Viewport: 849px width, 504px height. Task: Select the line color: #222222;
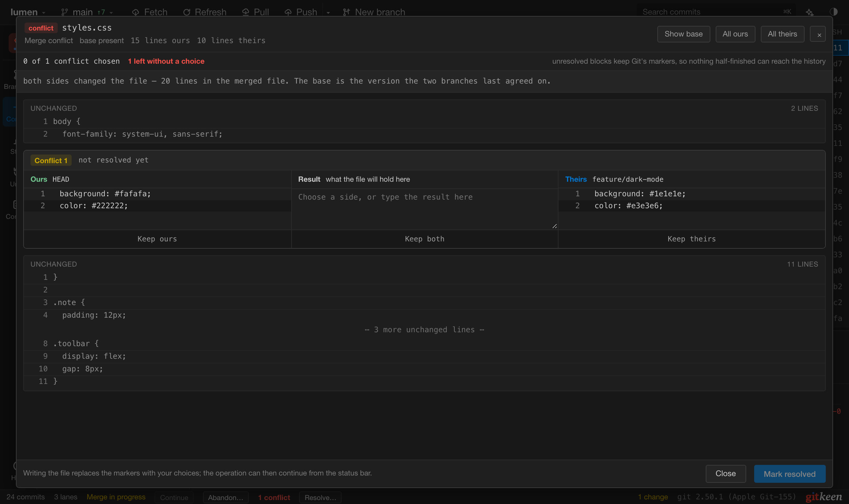point(157,206)
